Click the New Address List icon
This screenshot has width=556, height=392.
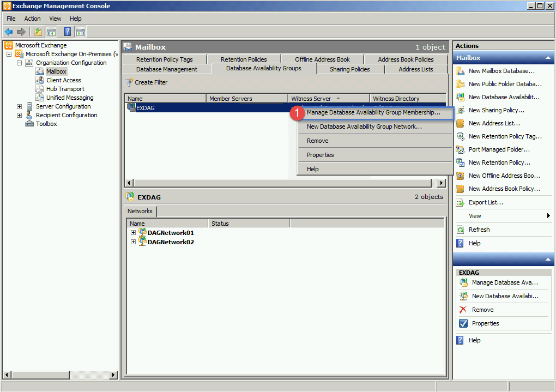(x=460, y=123)
